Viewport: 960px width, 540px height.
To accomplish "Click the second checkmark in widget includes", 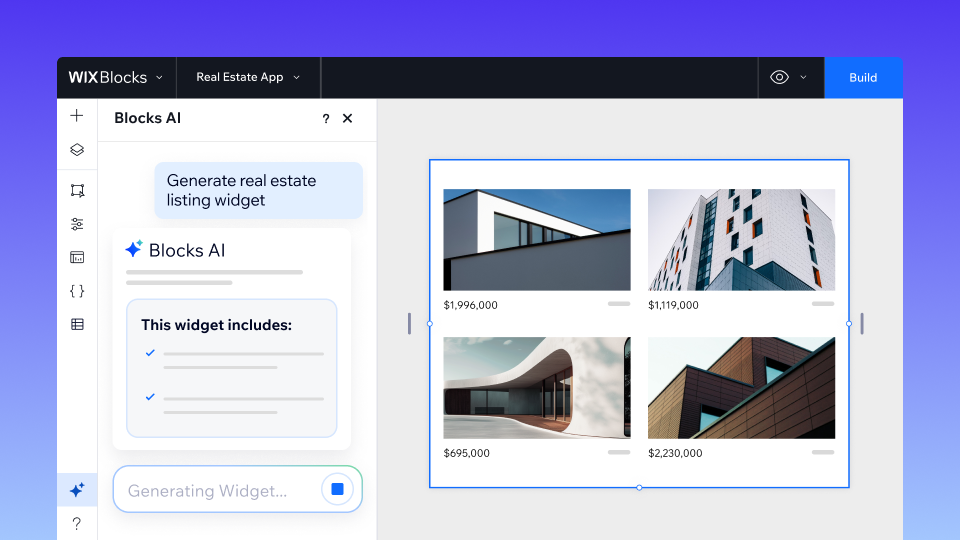I will (x=150, y=397).
